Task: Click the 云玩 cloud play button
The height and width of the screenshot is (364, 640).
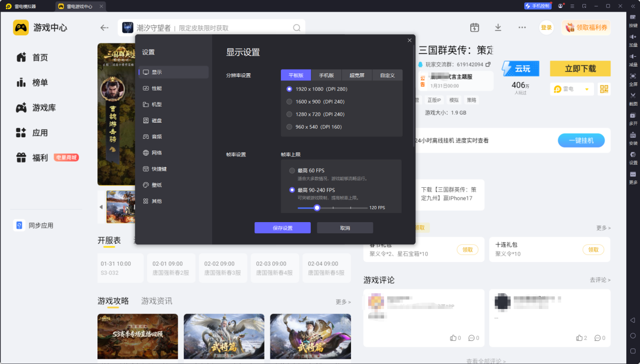Action: pyautogui.click(x=520, y=69)
